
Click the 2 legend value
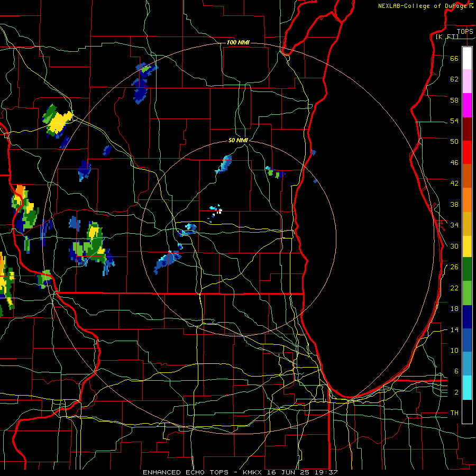click(x=456, y=392)
